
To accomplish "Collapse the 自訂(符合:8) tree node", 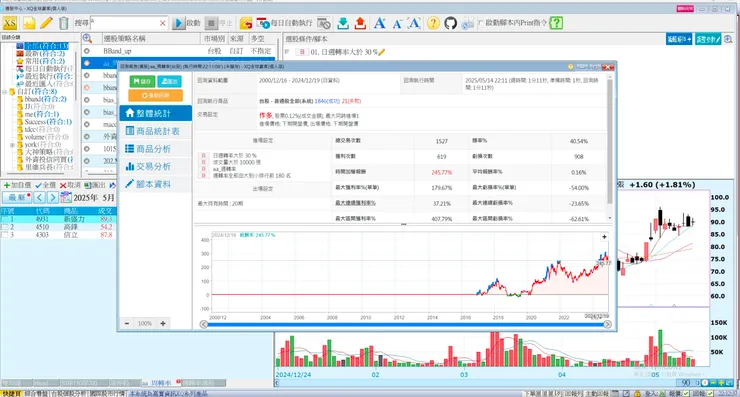I will (5, 92).
